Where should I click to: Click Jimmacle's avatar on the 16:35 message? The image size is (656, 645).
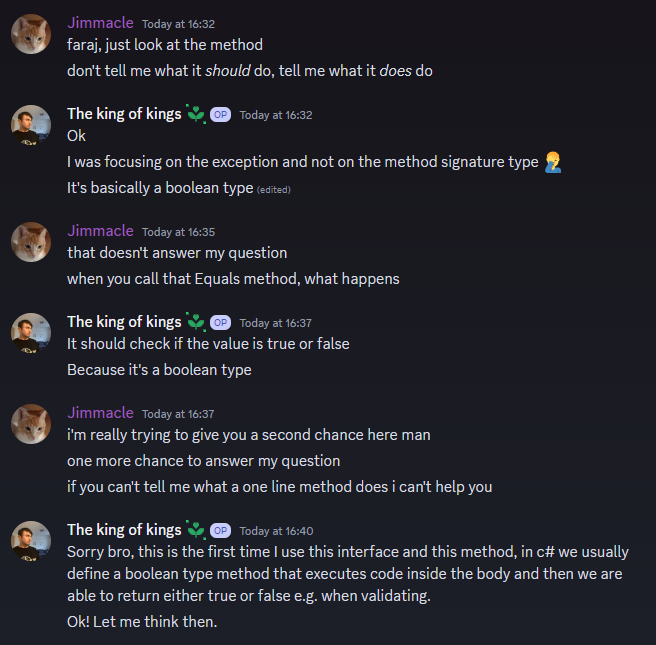pos(31,242)
